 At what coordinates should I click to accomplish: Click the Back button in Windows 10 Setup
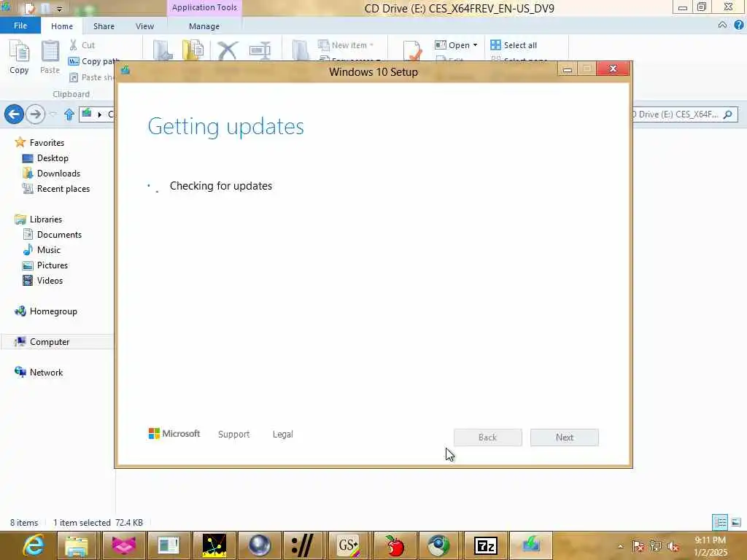(488, 437)
